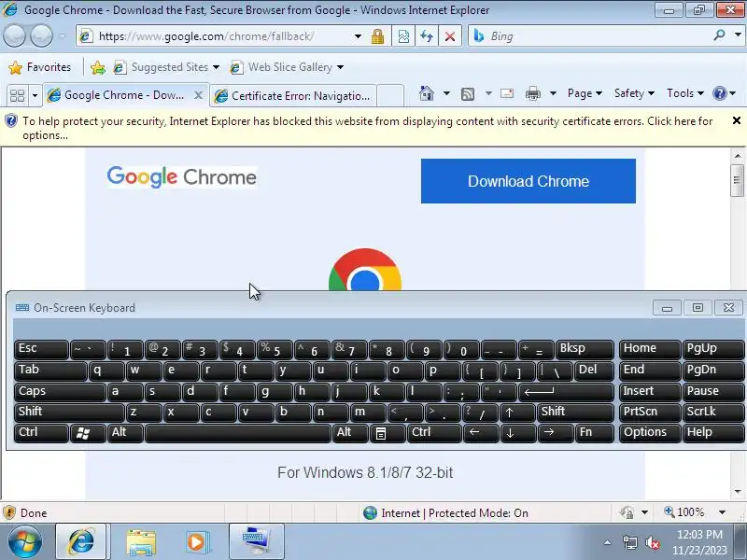
Task: Expand the Print options dropdown arrow
Action: [553, 93]
